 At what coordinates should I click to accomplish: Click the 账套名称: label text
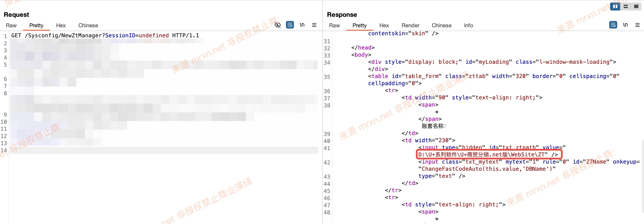coord(434,126)
